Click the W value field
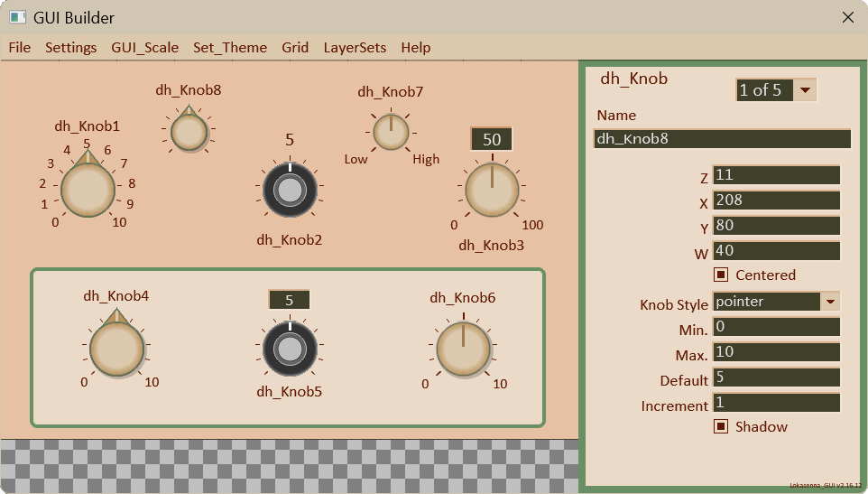The image size is (868, 494). (776, 251)
